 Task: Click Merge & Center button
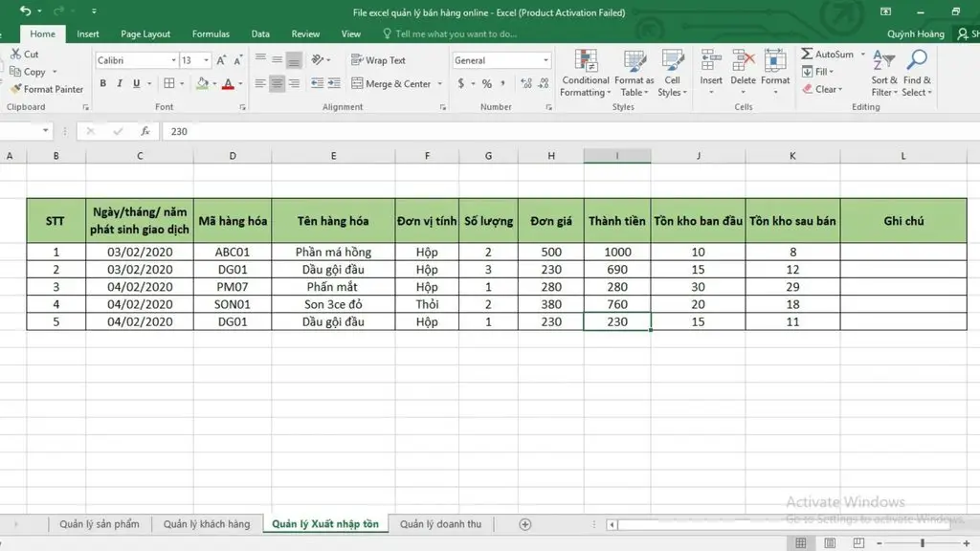tap(391, 84)
